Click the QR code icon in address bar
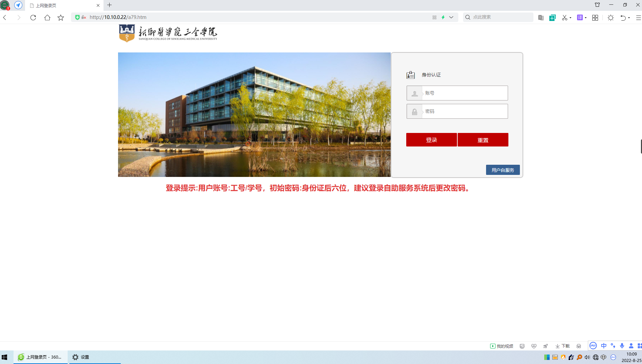 434,17
